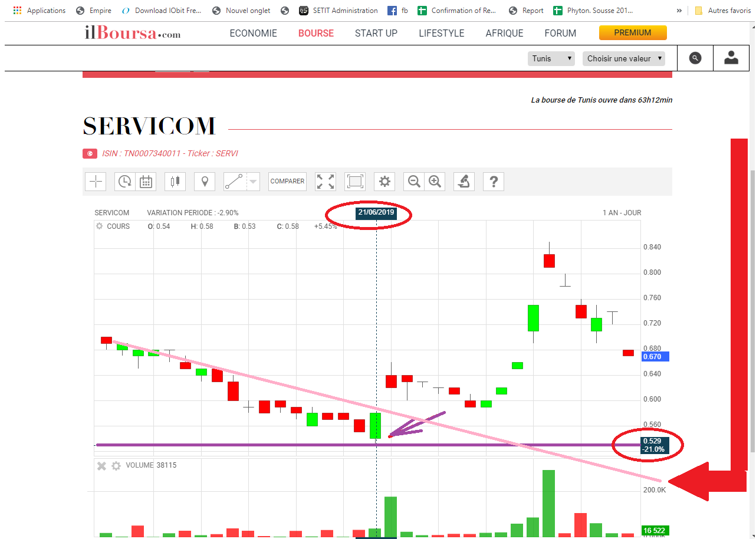Go to the BOURSE section
The width and height of the screenshot is (756, 539).
[x=316, y=33]
